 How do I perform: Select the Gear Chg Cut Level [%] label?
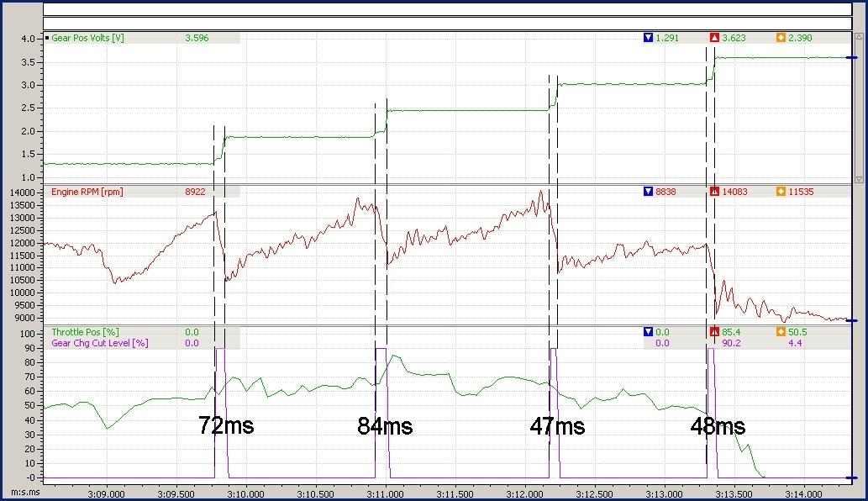click(x=99, y=343)
